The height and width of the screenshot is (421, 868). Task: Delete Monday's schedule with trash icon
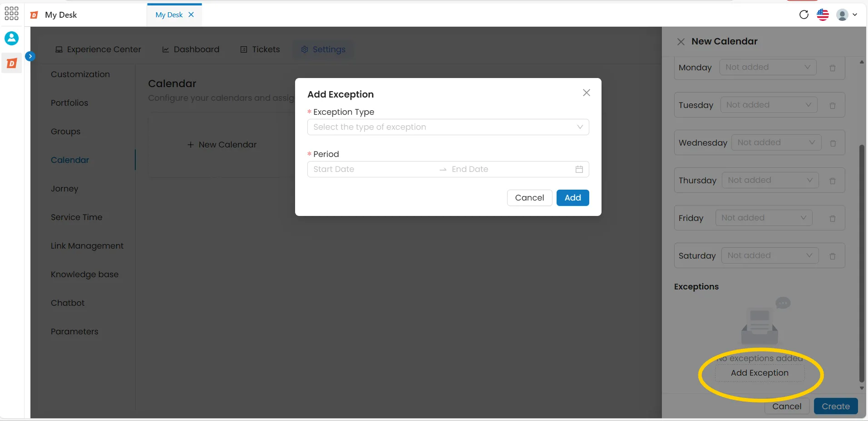[832, 68]
